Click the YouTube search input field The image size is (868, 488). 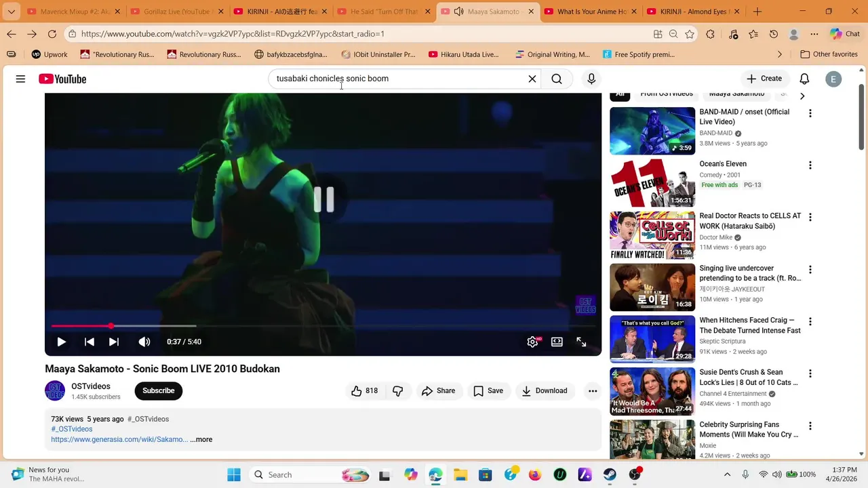pyautogui.click(x=400, y=79)
